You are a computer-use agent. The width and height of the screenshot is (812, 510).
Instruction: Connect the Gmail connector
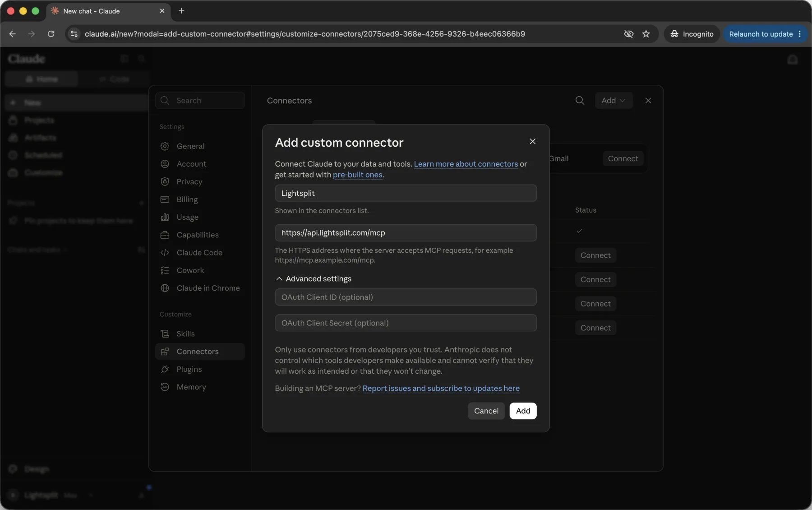click(623, 158)
